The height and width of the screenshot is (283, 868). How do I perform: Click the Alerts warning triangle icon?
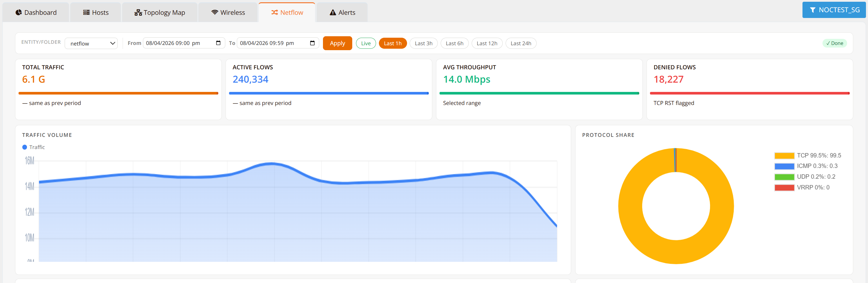click(x=333, y=12)
